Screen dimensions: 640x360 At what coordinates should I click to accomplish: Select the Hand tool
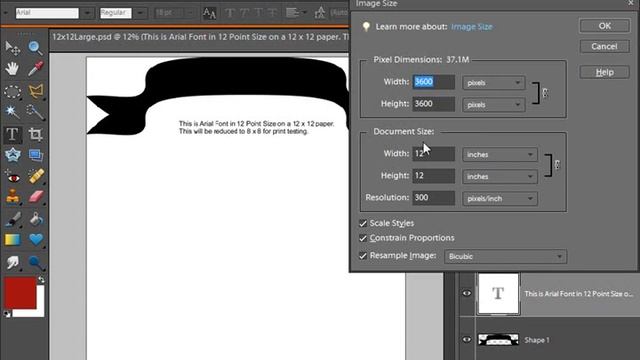[x=12, y=69]
